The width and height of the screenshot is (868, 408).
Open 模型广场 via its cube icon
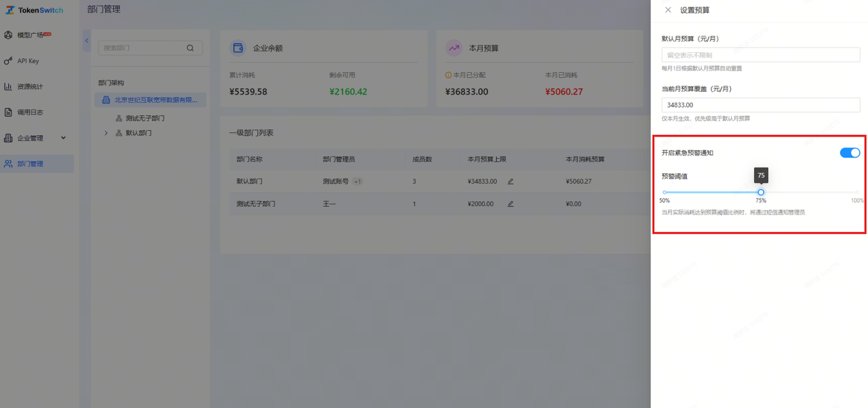tap(8, 35)
